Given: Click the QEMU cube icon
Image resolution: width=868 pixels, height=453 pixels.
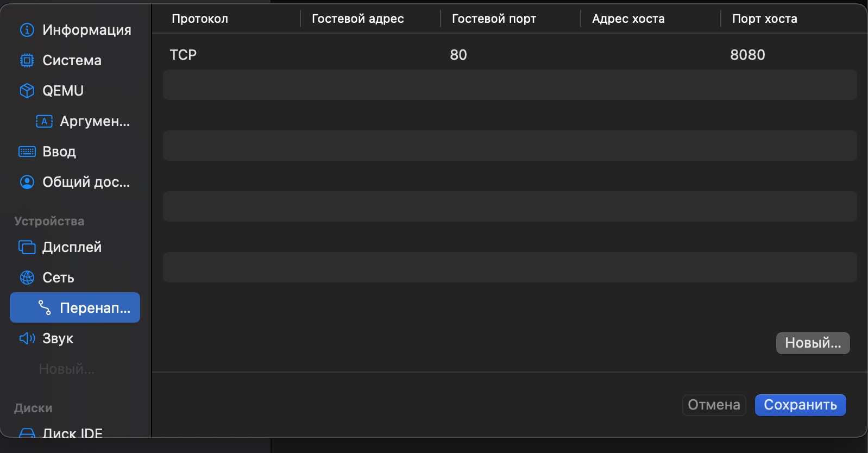Looking at the screenshot, I should [x=27, y=91].
